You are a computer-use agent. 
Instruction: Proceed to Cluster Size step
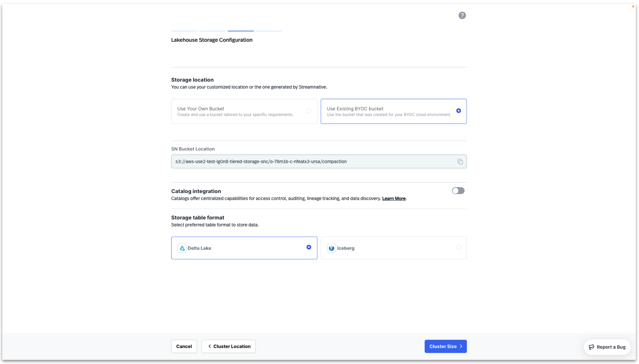coord(445,346)
